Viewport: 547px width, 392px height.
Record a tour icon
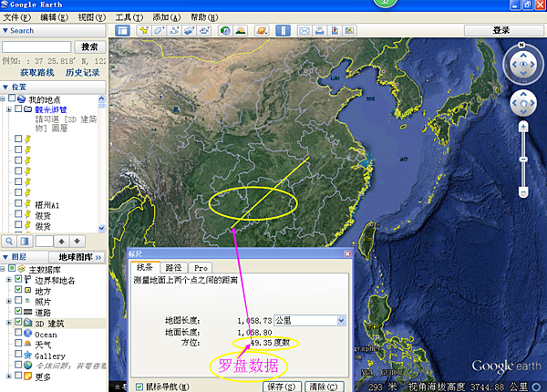tap(204, 31)
